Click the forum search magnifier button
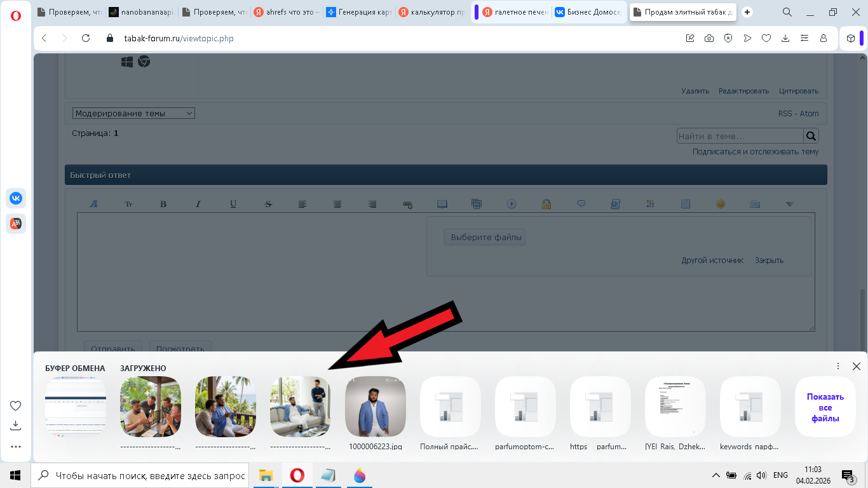The image size is (868, 488). (x=811, y=136)
